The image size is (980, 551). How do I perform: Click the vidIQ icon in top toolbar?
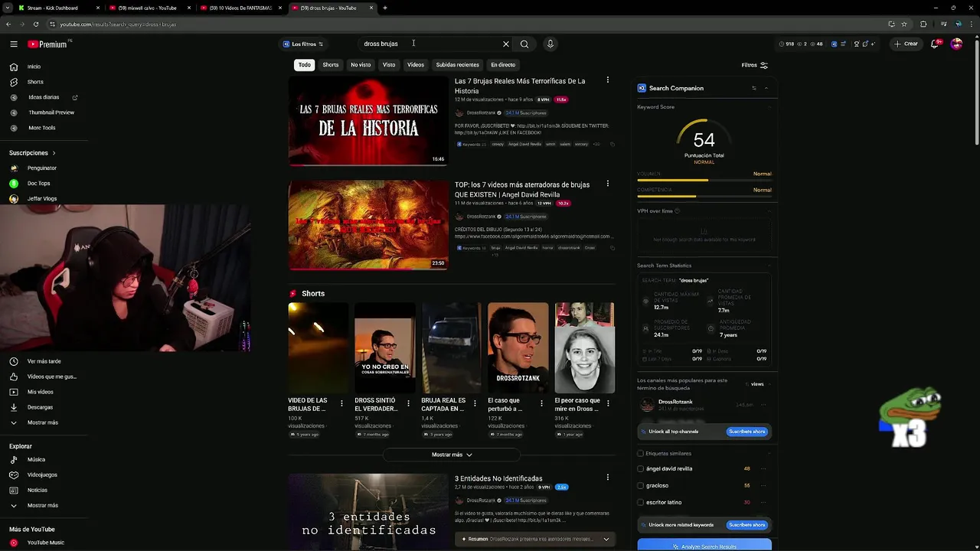point(834,44)
